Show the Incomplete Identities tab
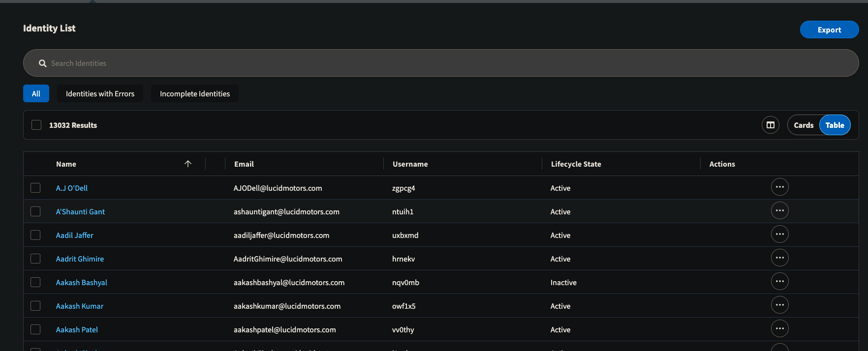Screen dimensions: 868x351 (x=195, y=93)
